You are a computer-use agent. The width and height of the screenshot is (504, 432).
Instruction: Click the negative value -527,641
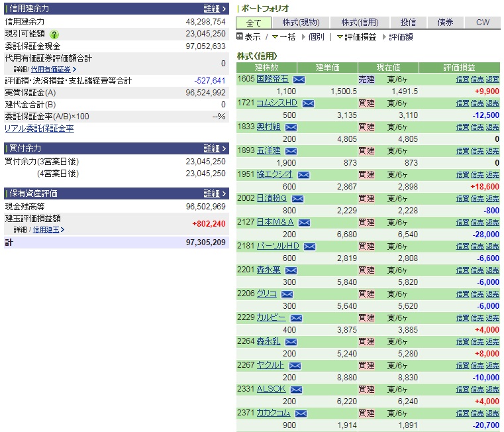tap(210, 81)
